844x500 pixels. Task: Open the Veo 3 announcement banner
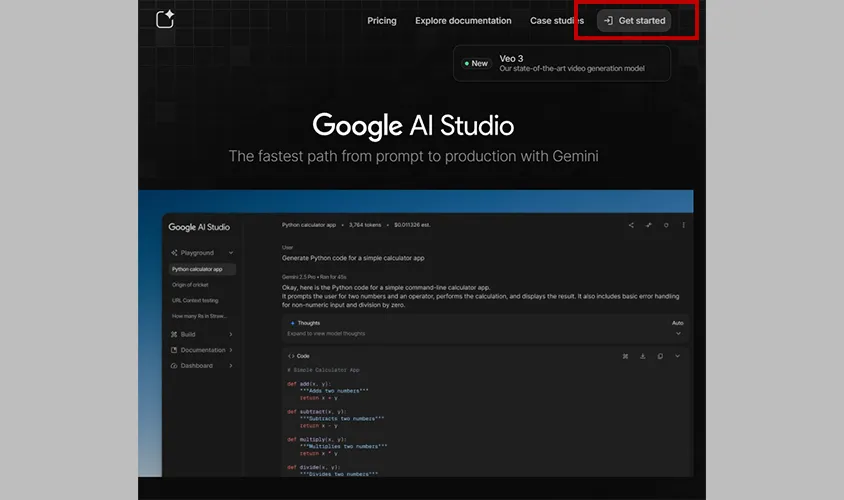[561, 63]
